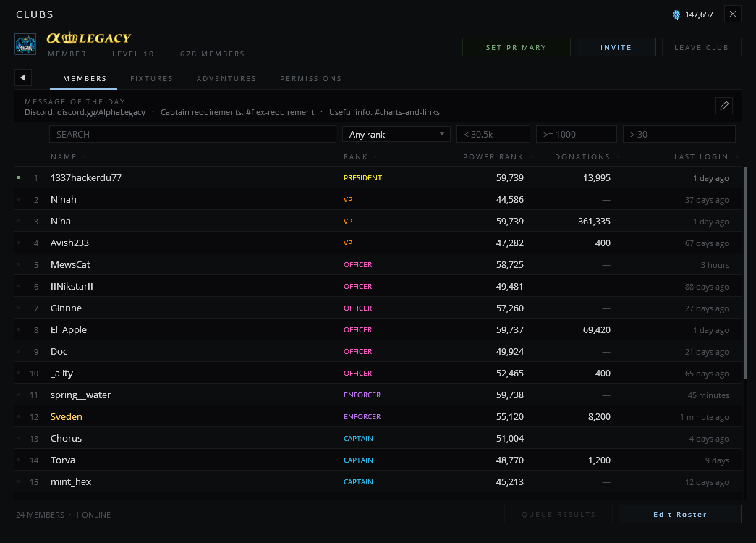This screenshot has width=756, height=543.
Task: Open the Fixtures tab
Action: pos(151,79)
